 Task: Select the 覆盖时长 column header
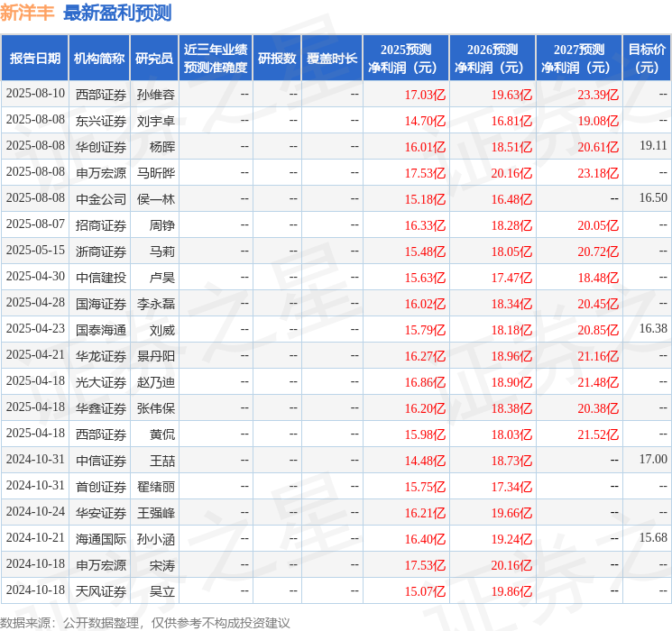(331, 59)
